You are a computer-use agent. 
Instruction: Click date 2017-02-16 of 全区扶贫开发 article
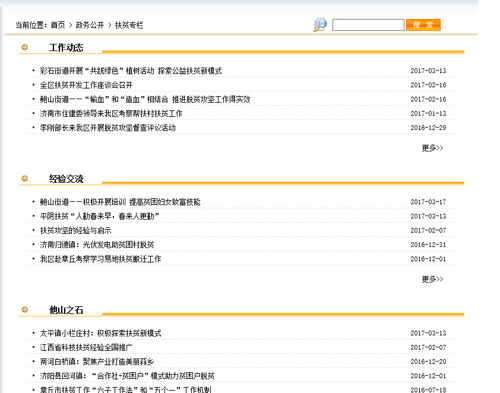pos(428,85)
